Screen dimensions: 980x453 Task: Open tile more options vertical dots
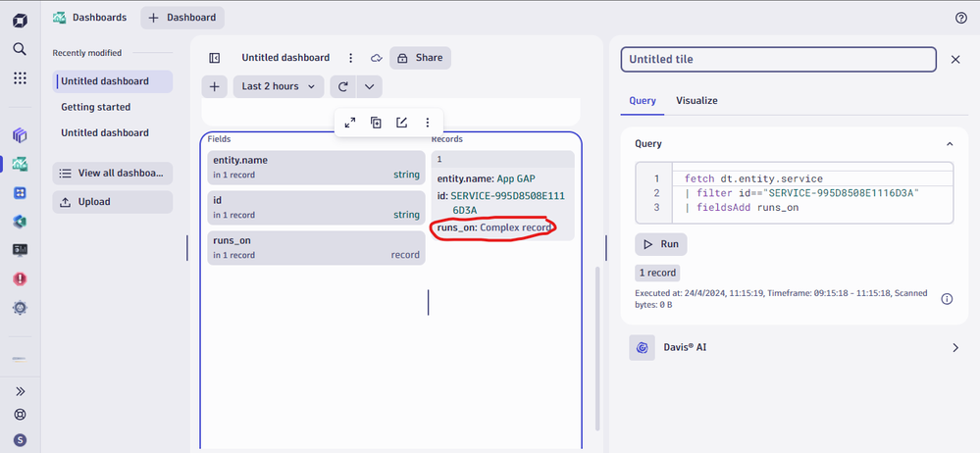tap(427, 123)
